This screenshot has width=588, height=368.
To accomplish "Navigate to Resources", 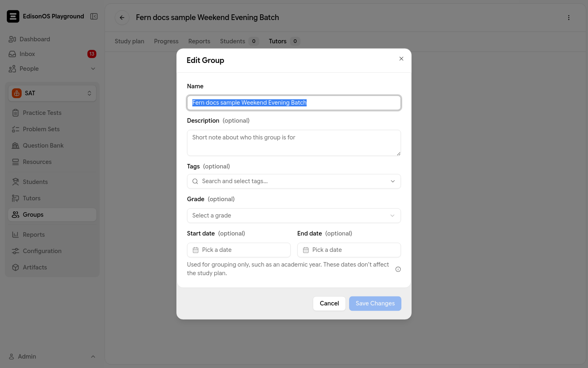I will pyautogui.click(x=52, y=162).
